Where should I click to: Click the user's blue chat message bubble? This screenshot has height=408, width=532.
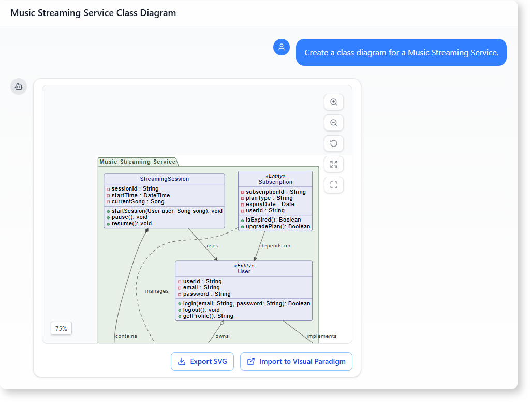coord(401,52)
